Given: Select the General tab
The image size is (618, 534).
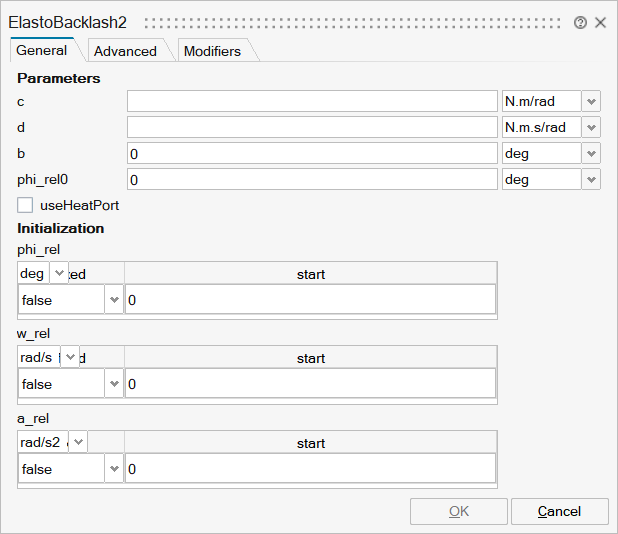Looking at the screenshot, I should [42, 50].
